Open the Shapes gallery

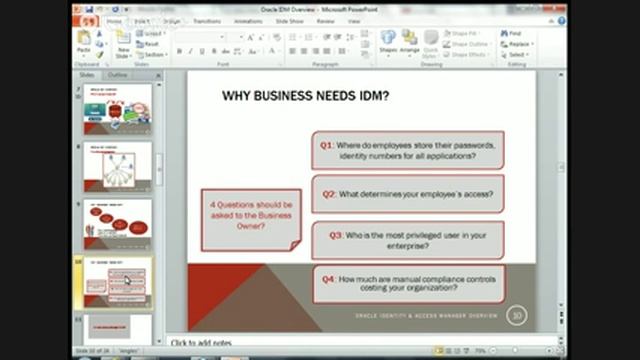pyautogui.click(x=388, y=42)
